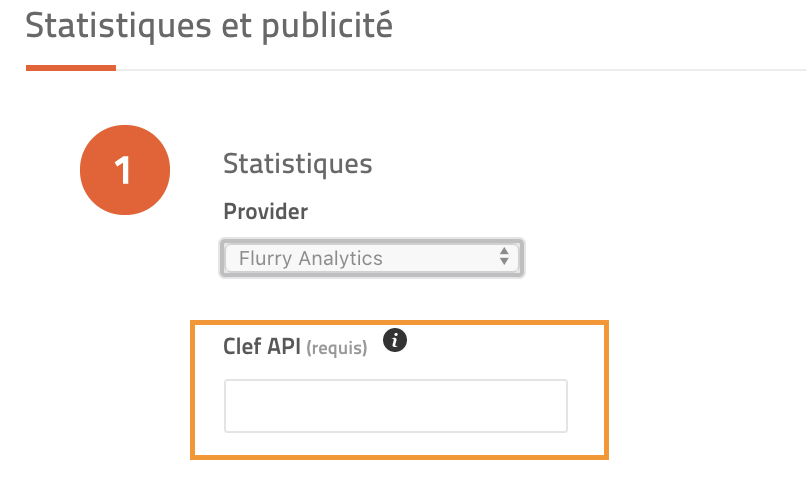Click the down arrow in Provider selector
This screenshot has width=806, height=485.
click(x=504, y=262)
